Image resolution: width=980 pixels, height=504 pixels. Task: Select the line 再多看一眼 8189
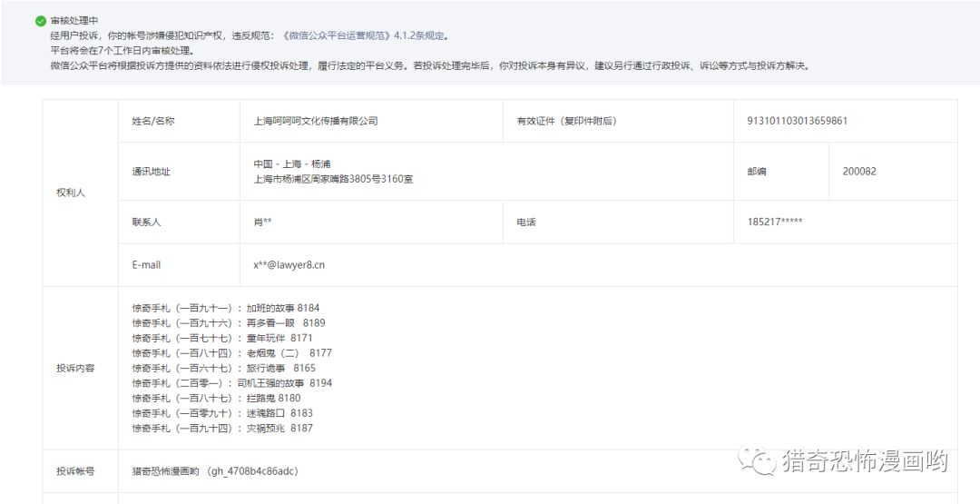[228, 322]
